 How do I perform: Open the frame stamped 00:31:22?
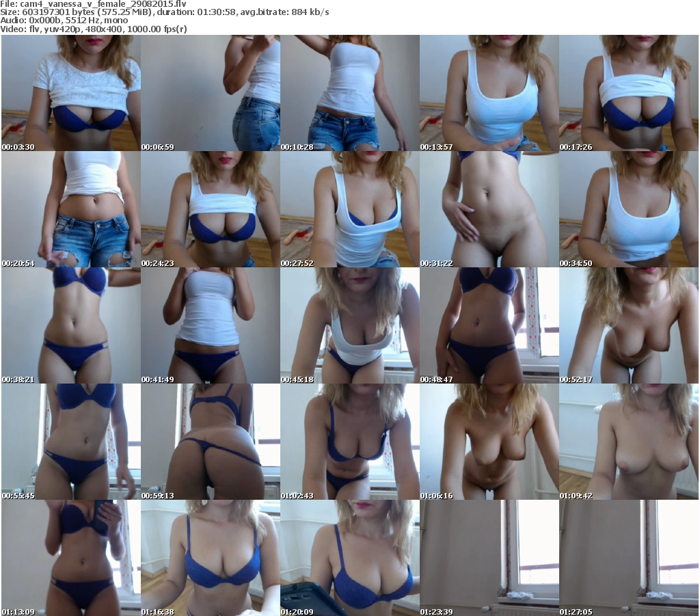(x=489, y=209)
